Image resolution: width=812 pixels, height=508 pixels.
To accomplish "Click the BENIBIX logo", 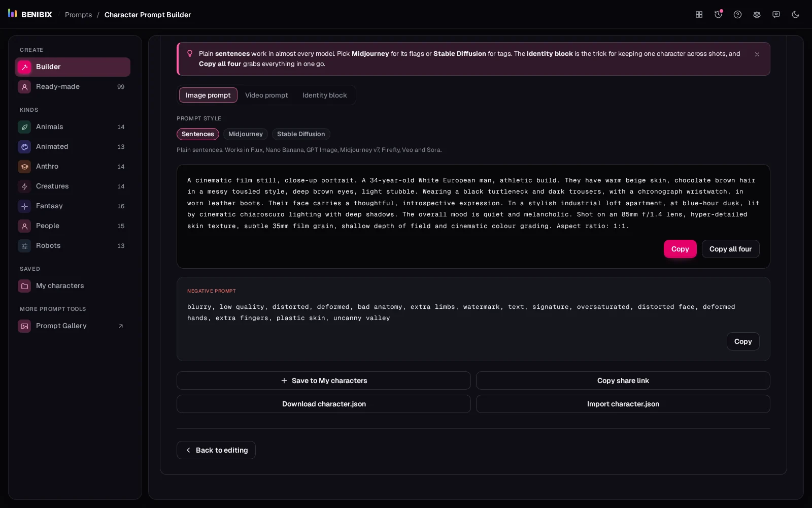I will pos(30,14).
